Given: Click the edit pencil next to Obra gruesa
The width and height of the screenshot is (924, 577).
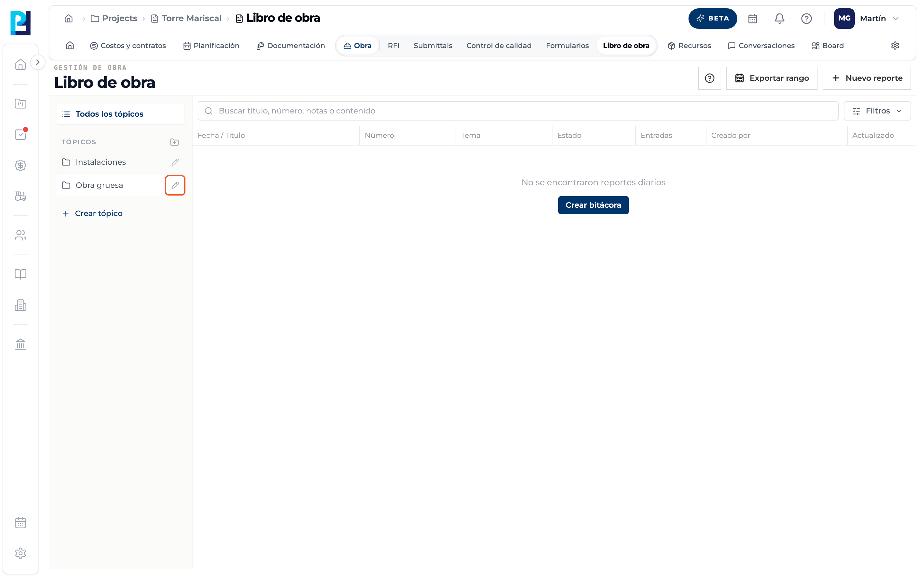Looking at the screenshot, I should (175, 185).
